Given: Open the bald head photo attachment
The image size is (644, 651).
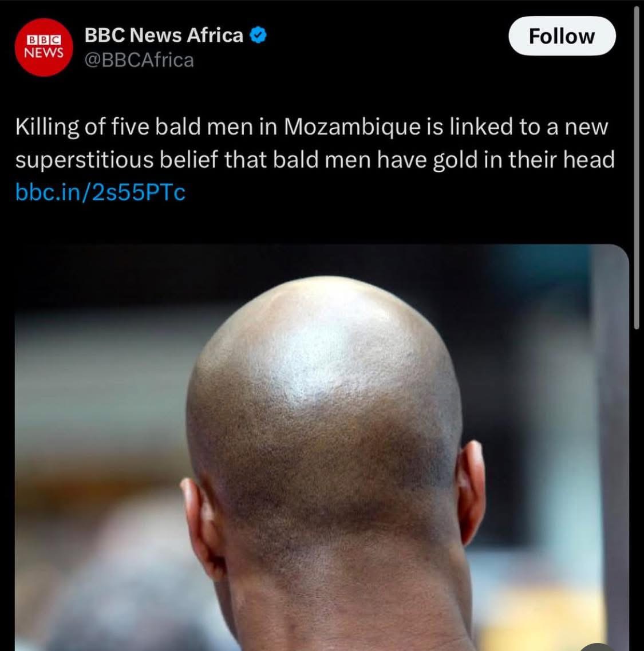Looking at the screenshot, I should point(322,448).
